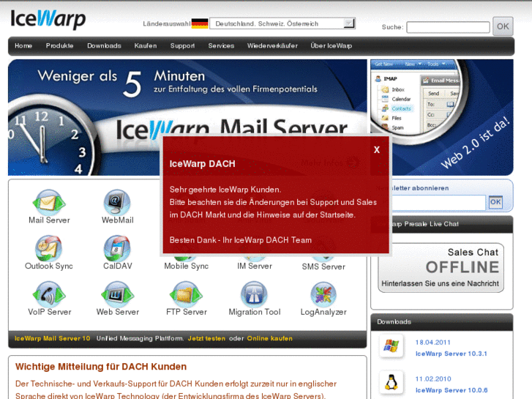Open the Länderauswahl country dropdown
Viewport: 532px width, 399px height.
pyautogui.click(x=282, y=23)
